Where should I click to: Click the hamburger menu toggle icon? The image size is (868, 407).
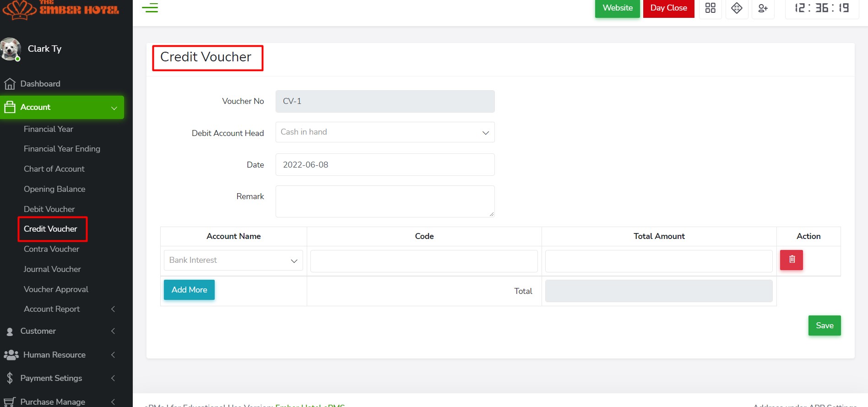coord(150,8)
